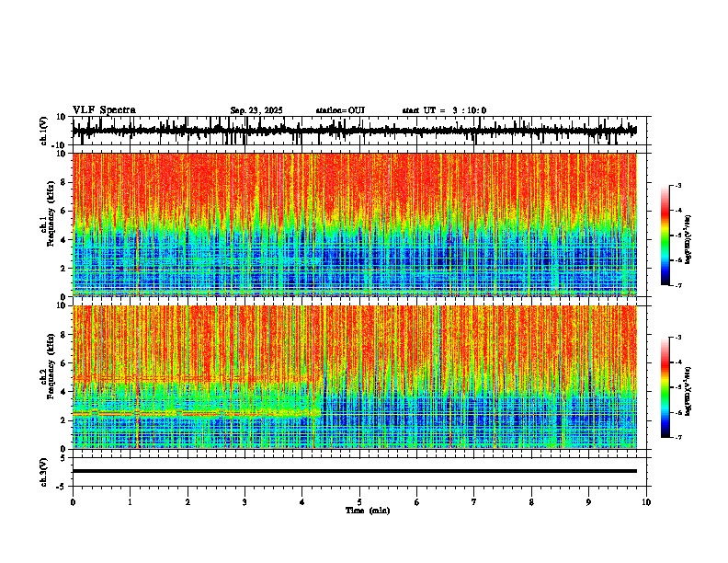
Task: Click the date label "Sep. 23, 2025"
Action: click(256, 110)
